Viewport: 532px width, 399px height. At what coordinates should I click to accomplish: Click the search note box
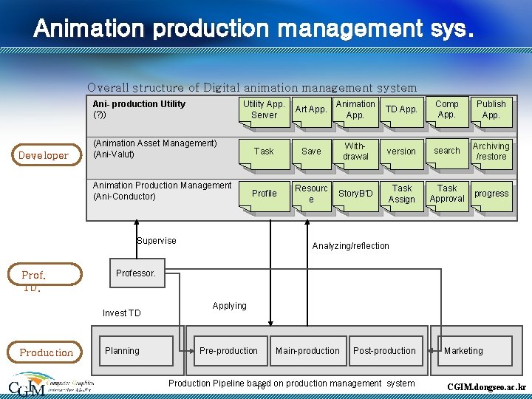pos(447,154)
